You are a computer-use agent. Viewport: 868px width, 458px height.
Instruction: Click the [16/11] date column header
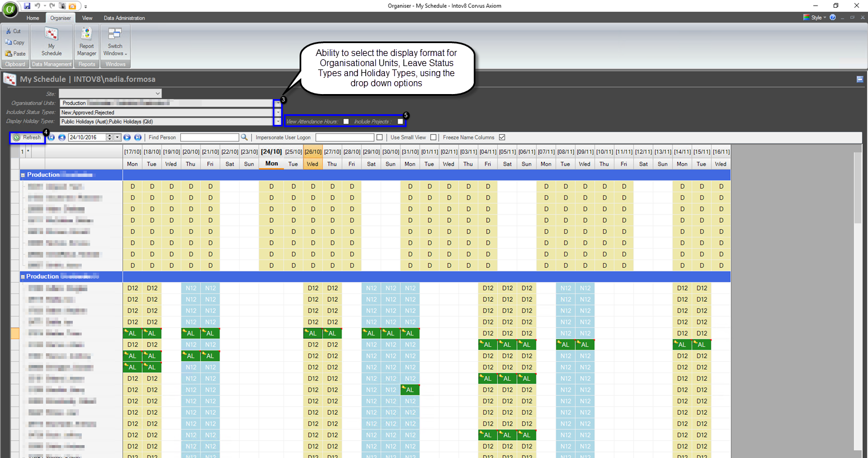click(x=721, y=152)
